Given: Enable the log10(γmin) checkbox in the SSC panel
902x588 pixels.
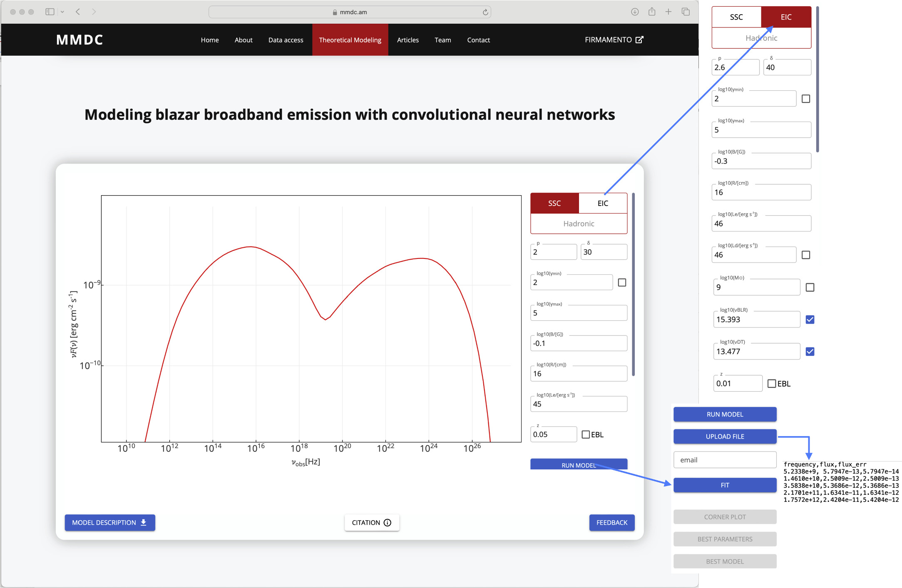Looking at the screenshot, I should tap(622, 283).
